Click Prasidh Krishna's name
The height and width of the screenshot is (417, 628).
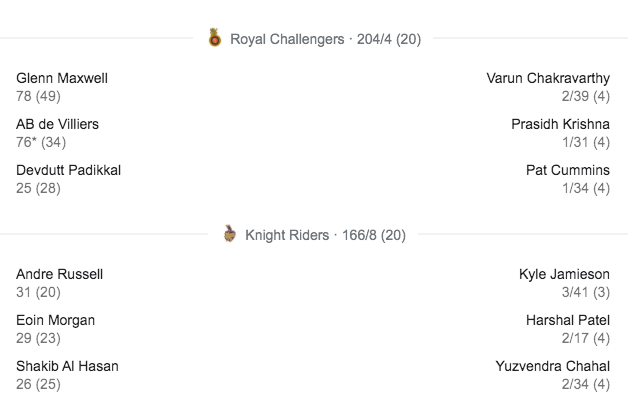pos(560,124)
